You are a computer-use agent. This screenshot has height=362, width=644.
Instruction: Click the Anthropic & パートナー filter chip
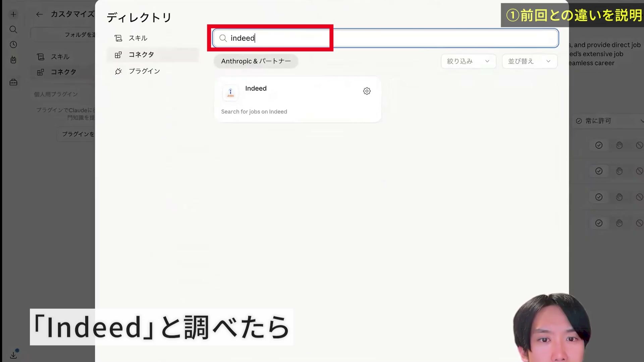pyautogui.click(x=256, y=61)
